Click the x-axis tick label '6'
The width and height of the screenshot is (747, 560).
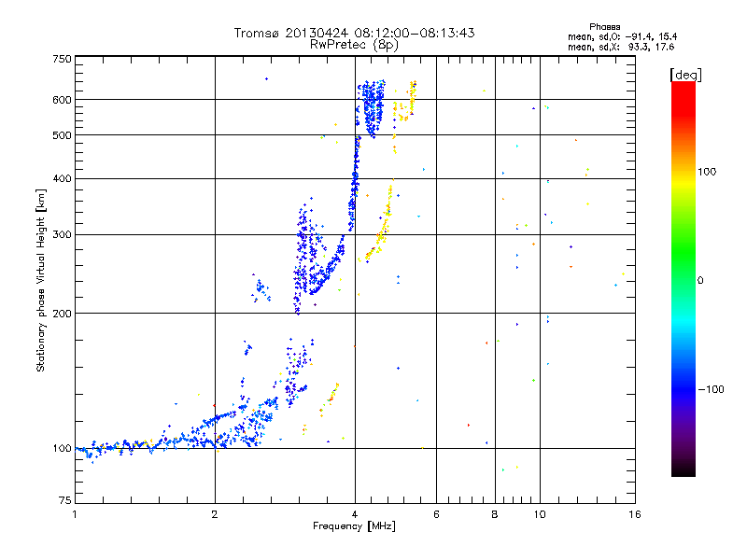[x=436, y=514]
